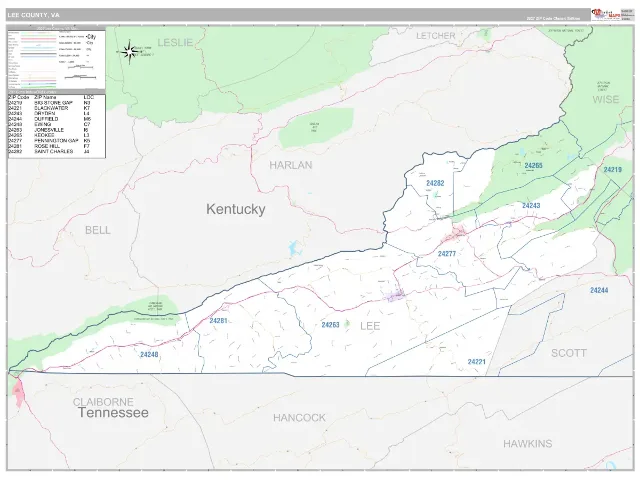Click the CLAIBORNE county label

coord(103,402)
